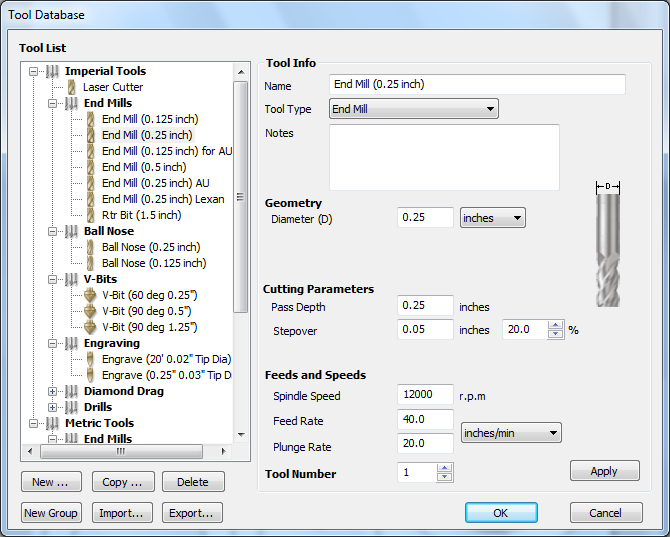Click the Diameter (D) value field
This screenshot has height=537, width=670.
pyautogui.click(x=425, y=217)
